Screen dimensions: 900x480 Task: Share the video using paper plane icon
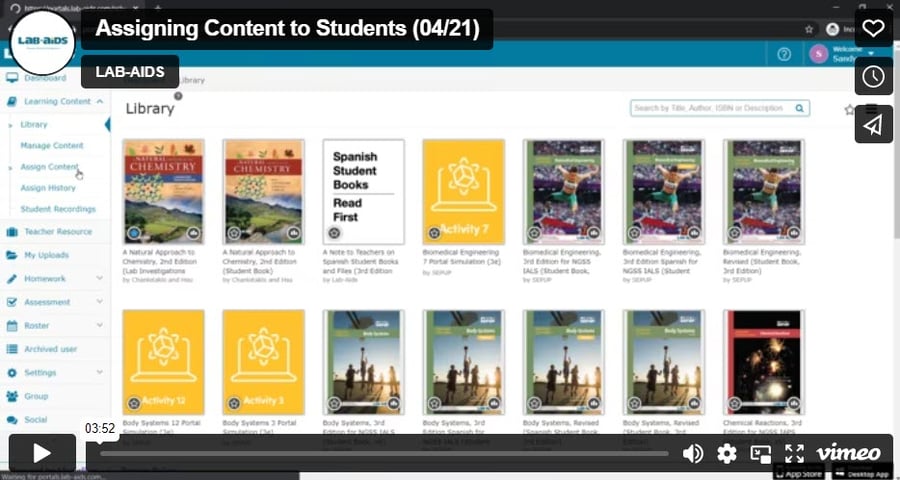pos(873,124)
